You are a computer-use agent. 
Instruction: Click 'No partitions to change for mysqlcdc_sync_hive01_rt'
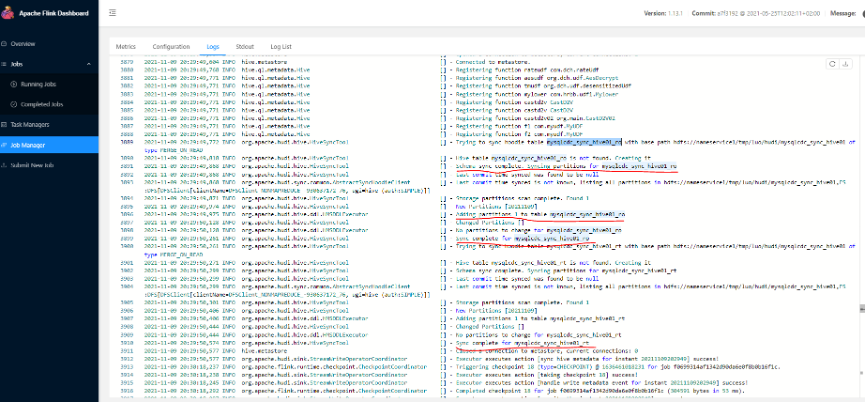(x=537, y=335)
